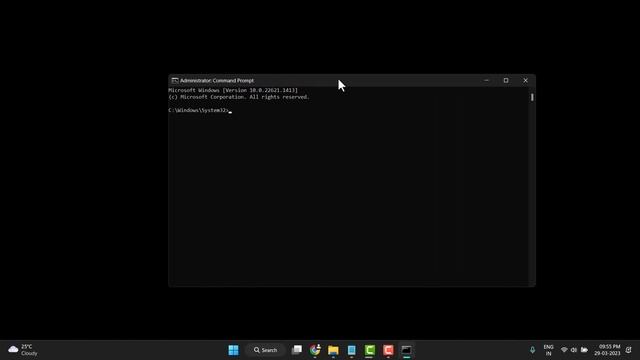Click the Command Prompt vertical scrollbar thumb

coord(532,97)
